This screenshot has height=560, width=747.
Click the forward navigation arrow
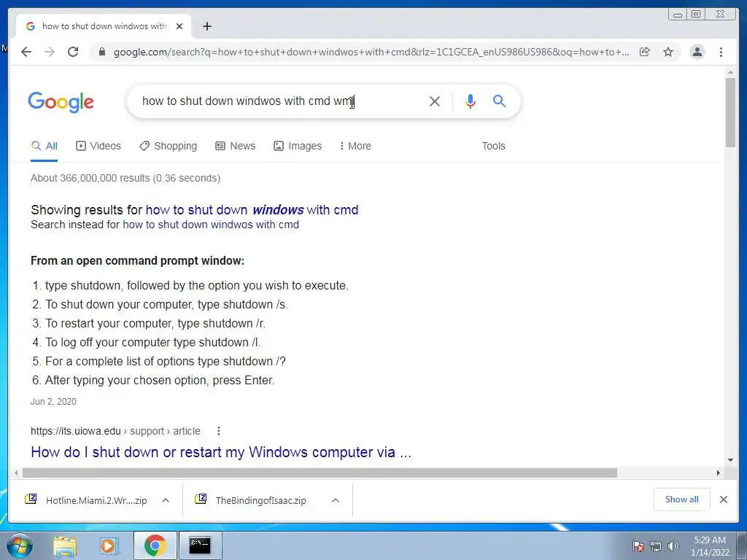[x=50, y=52]
